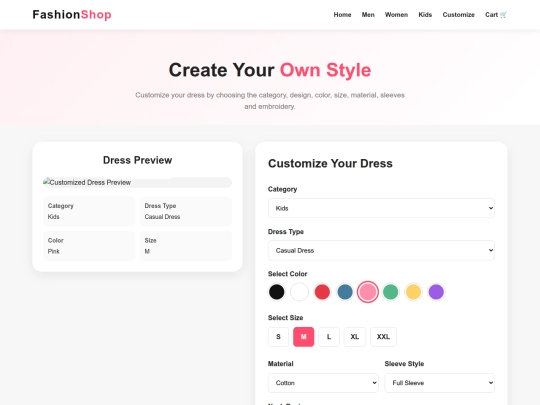
Task: Pick the yellow color swatch
Action: click(x=413, y=292)
